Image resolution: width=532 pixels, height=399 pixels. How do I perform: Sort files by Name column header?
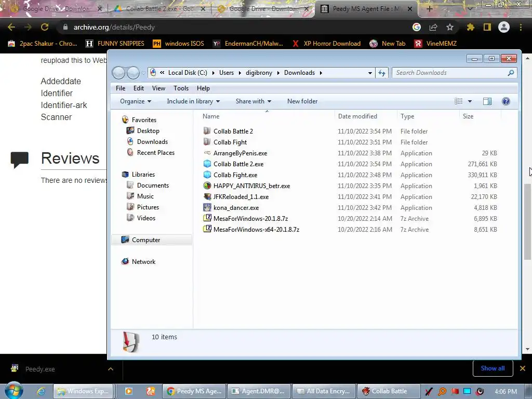click(x=267, y=116)
